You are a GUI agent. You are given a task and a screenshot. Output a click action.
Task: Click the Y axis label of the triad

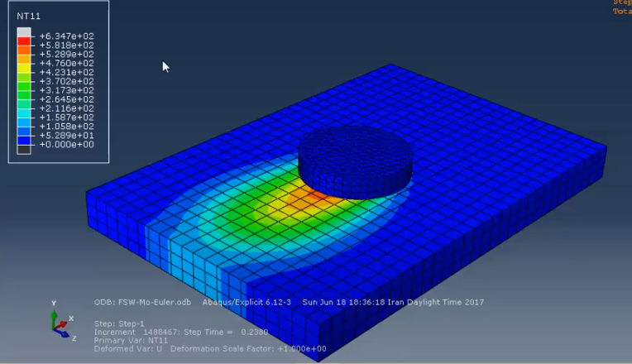pos(54,303)
